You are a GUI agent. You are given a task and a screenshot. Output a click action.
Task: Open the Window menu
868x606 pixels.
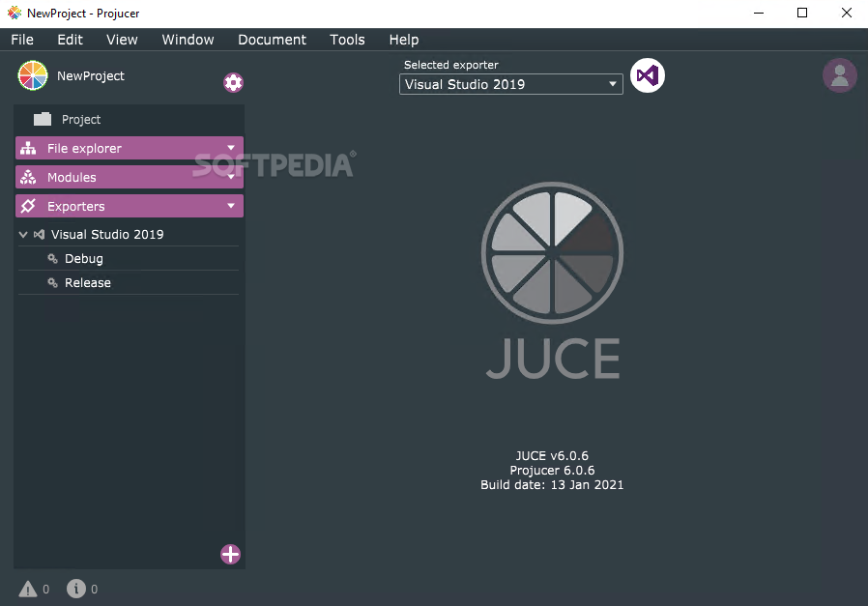pos(188,40)
